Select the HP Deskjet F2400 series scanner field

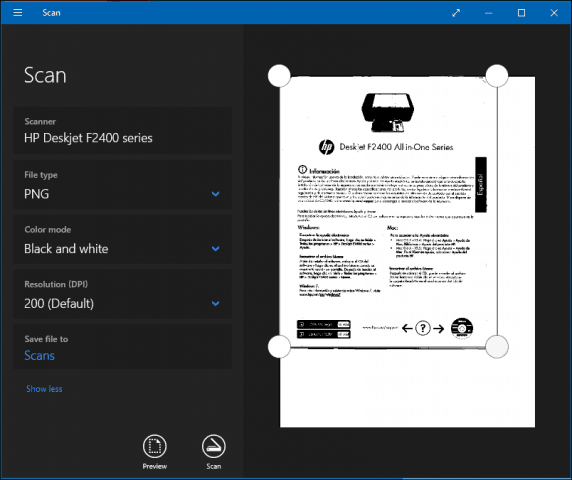[123, 131]
